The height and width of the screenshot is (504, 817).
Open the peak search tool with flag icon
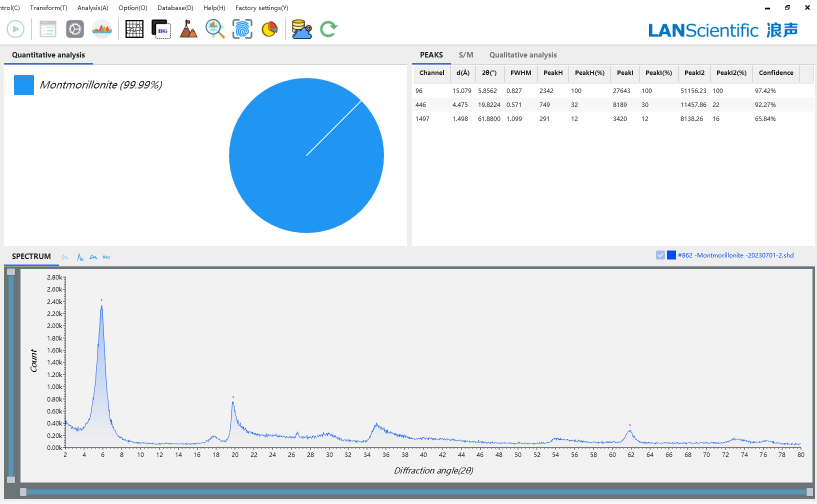click(188, 29)
